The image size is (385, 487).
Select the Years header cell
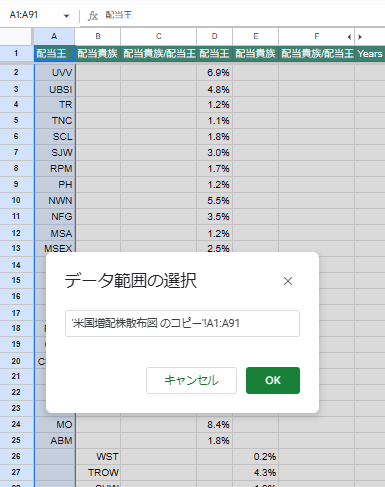370,54
